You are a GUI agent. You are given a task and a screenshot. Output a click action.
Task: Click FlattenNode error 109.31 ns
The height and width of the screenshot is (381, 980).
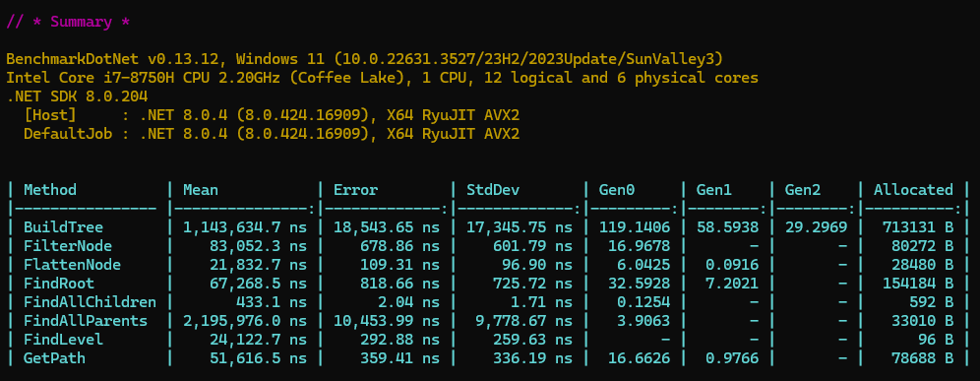[x=400, y=265]
